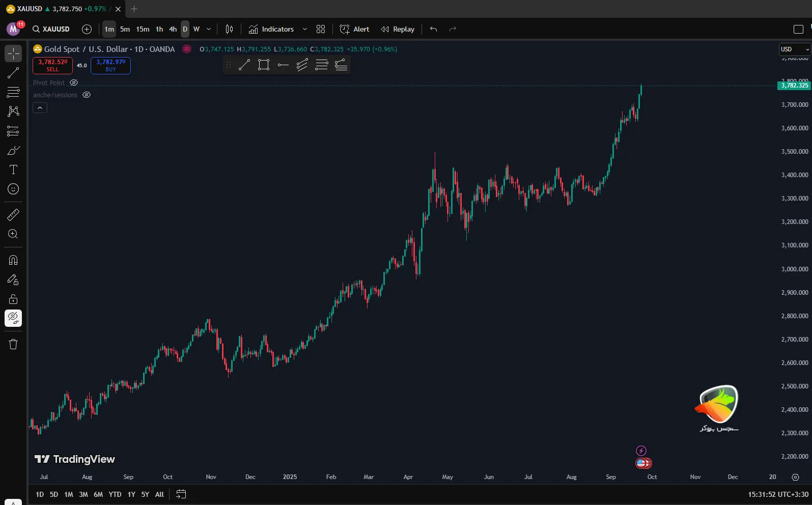The image size is (812, 505).
Task: Enable magnet mode snapping
Action: pos(13,260)
